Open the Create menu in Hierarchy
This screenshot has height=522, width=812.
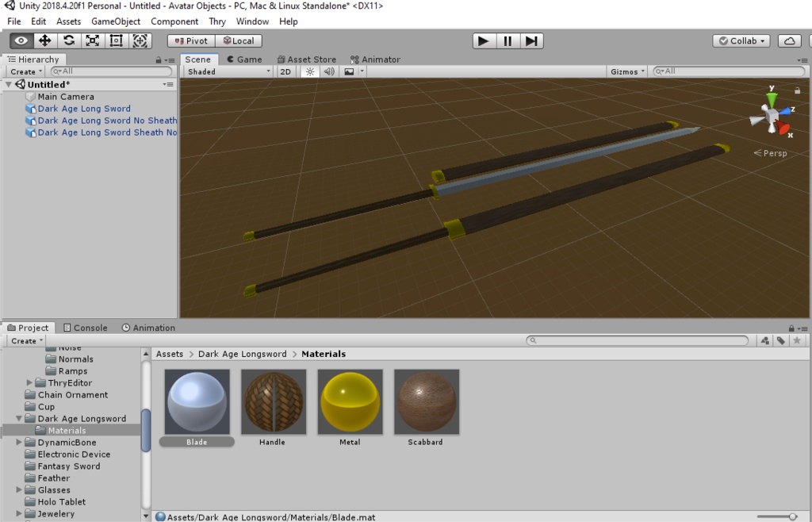(23, 71)
